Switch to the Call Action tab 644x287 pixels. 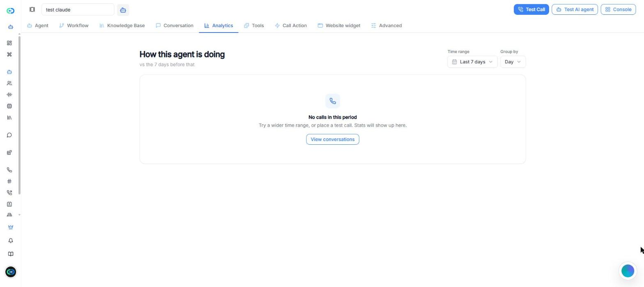tap(291, 25)
